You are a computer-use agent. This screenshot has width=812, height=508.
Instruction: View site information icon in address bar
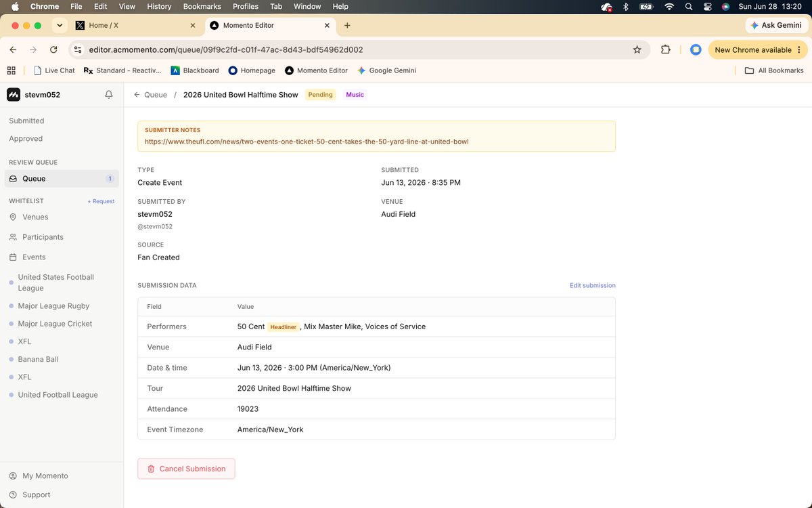pos(78,49)
